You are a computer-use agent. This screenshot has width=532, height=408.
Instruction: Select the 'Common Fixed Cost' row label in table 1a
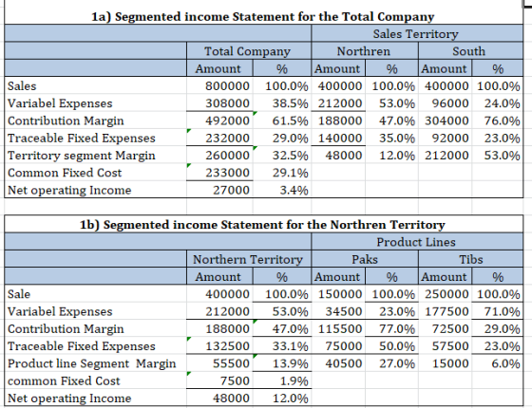tap(95, 173)
